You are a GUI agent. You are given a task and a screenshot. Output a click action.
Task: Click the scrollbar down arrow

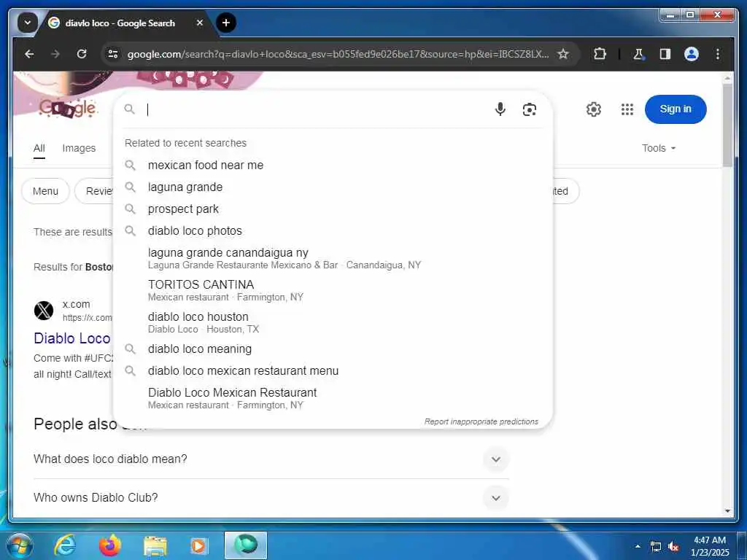(x=727, y=511)
